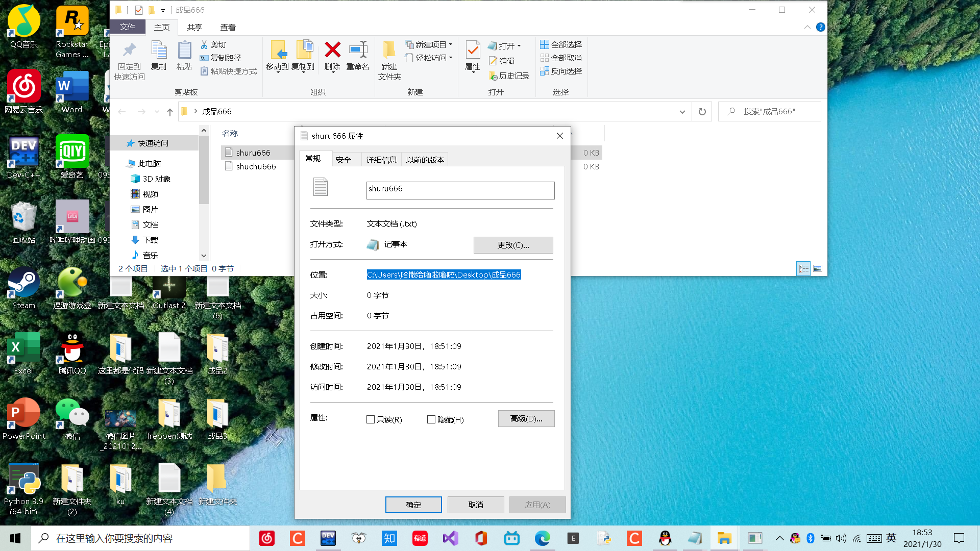Click the Advanced (高级) button
The width and height of the screenshot is (980, 551).
526,418
